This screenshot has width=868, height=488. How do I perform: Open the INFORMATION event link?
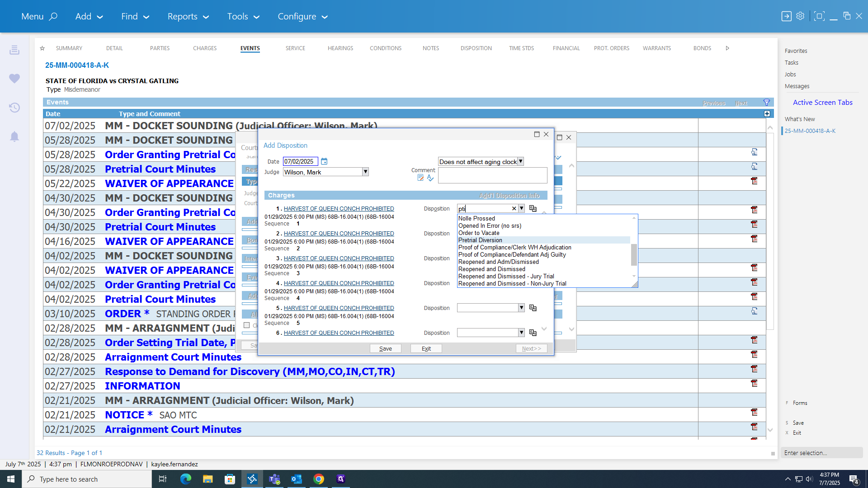tap(142, 386)
